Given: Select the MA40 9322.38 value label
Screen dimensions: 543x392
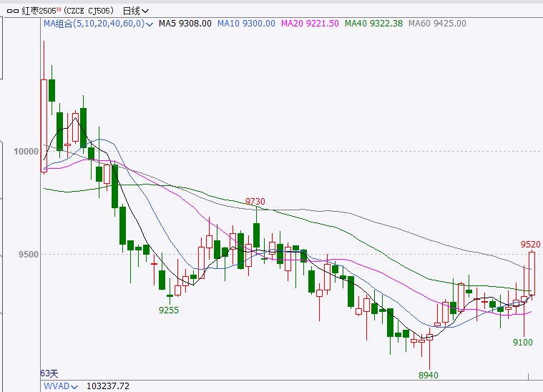Looking at the screenshot, I should (x=373, y=24).
